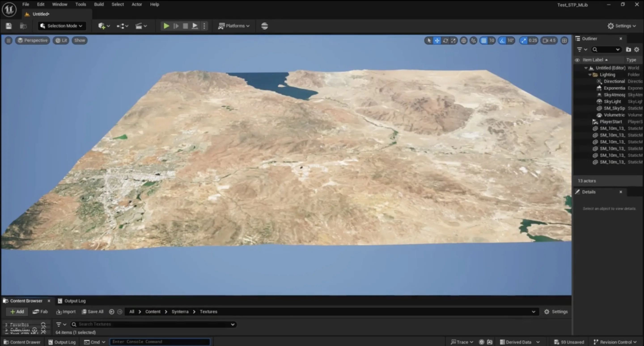Click the save current level icon
This screenshot has height=346, width=644.
(x=9, y=26)
